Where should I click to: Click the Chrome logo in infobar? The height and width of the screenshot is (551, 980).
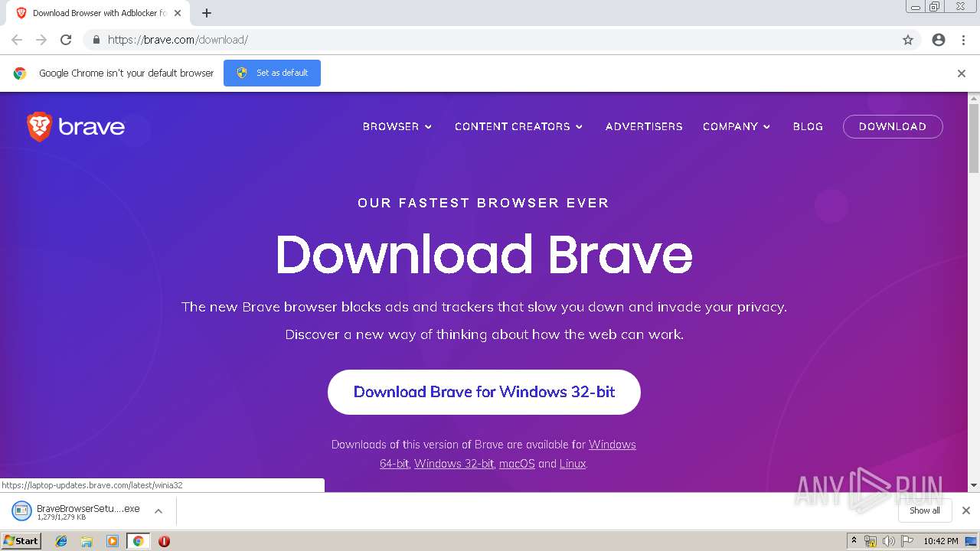click(x=20, y=73)
